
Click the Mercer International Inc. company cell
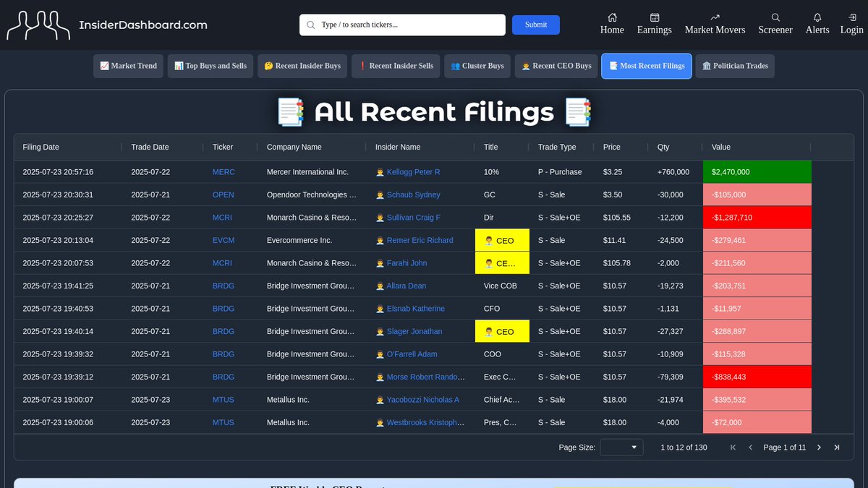[312, 172]
